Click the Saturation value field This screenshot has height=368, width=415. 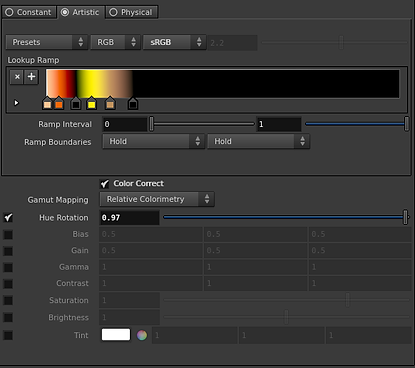point(129,300)
